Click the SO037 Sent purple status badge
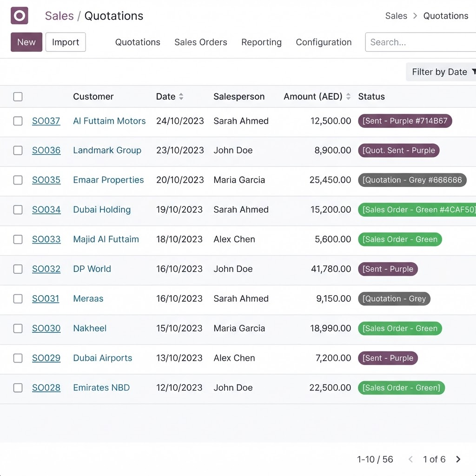This screenshot has width=476, height=476. coord(405,121)
